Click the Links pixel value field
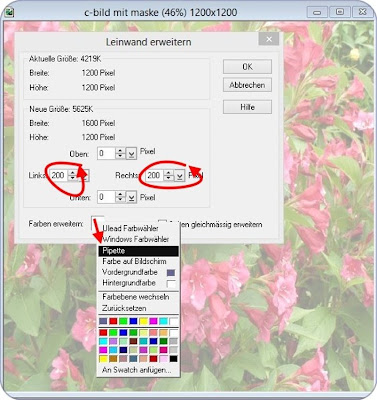The height and width of the screenshot is (400, 377). (59, 175)
